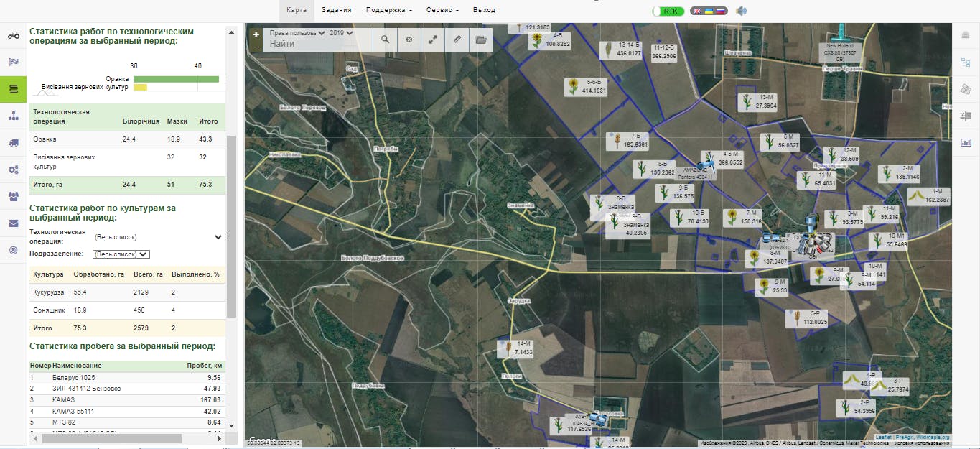Expand the 2019 year dropdown

[341, 33]
